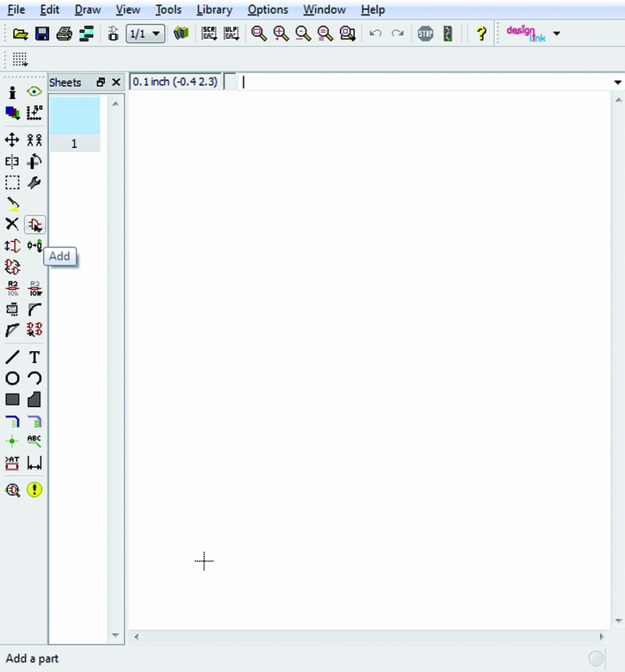The width and height of the screenshot is (625, 672).
Task: Click the Layer display color squares icon
Action: [12, 113]
